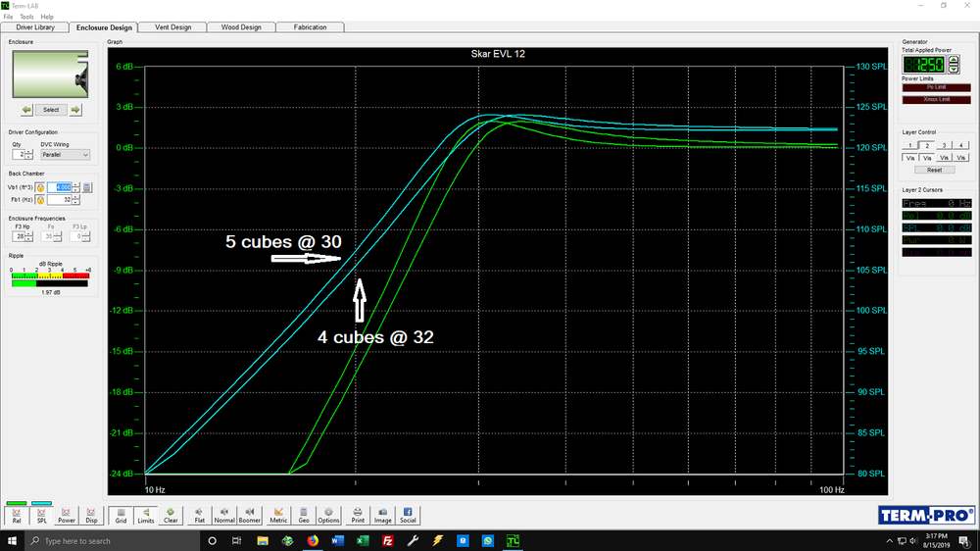
Task: Go to next enclosure type (right arrow)
Action: tap(75, 110)
